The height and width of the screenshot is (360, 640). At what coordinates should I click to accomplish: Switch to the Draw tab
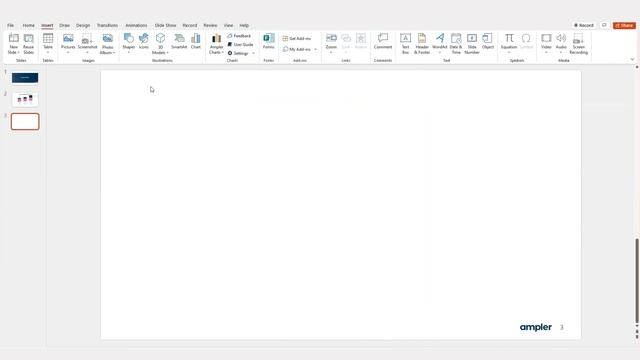point(64,25)
